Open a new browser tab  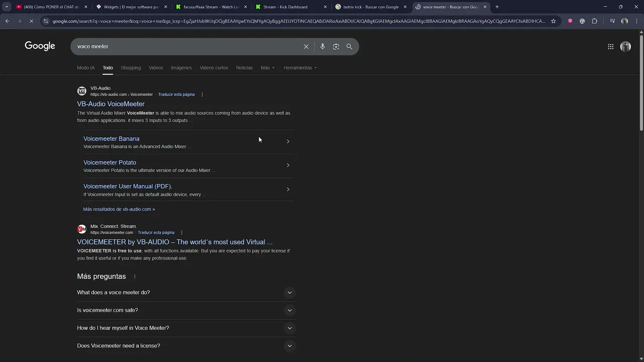(497, 7)
